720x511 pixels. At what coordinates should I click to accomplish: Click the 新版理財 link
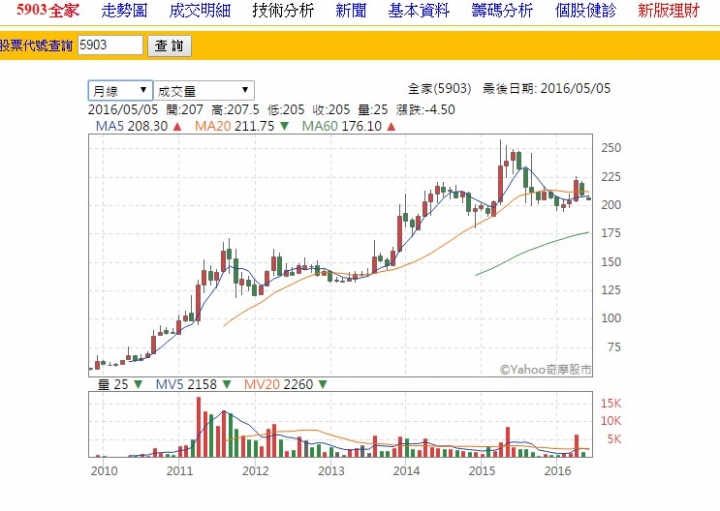[669, 11]
